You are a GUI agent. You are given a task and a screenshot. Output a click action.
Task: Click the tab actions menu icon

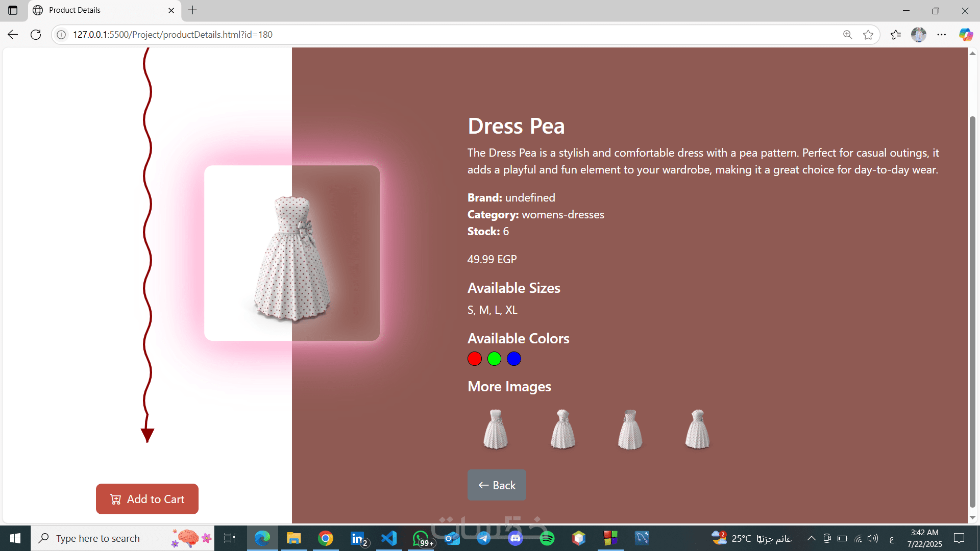pyautogui.click(x=13, y=10)
